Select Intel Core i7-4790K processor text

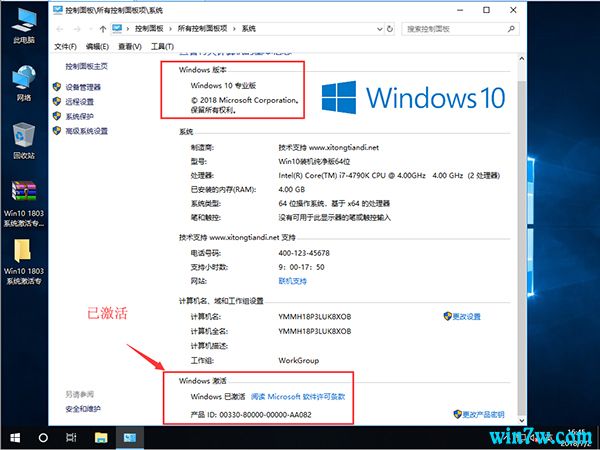click(x=389, y=175)
